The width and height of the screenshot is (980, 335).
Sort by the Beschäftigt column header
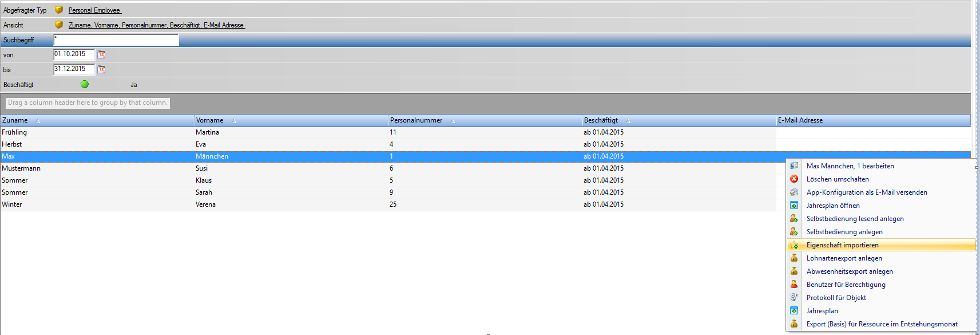[601, 120]
